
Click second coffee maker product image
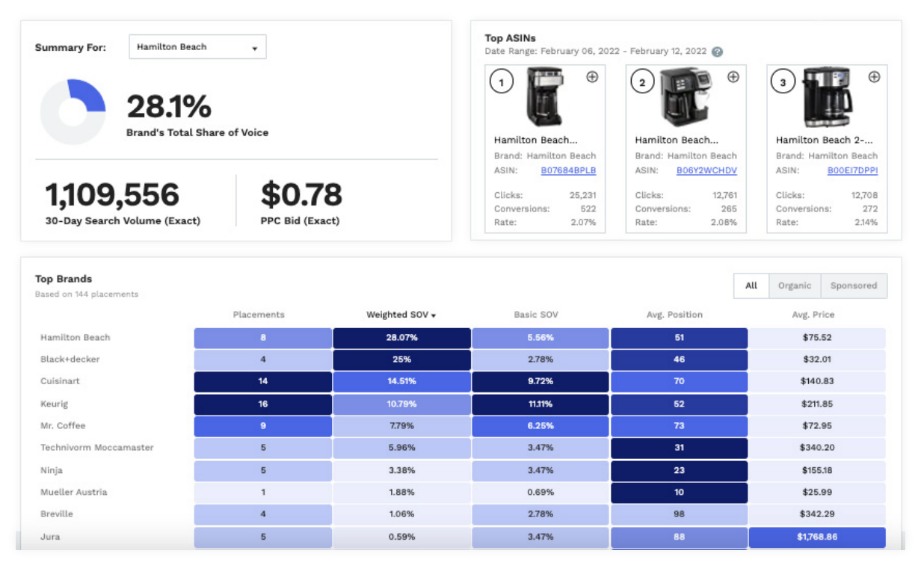(686, 96)
